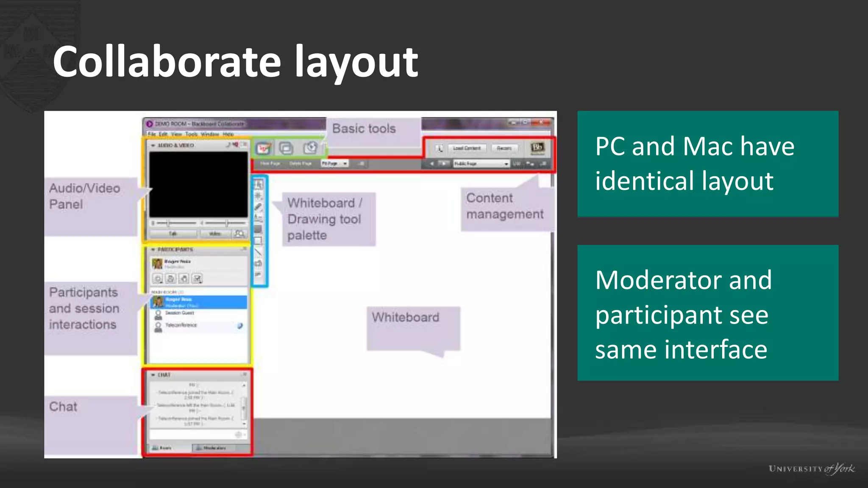Select the filled rectangle shape tool
Image resolution: width=868 pixels, height=488 pixels.
click(258, 230)
